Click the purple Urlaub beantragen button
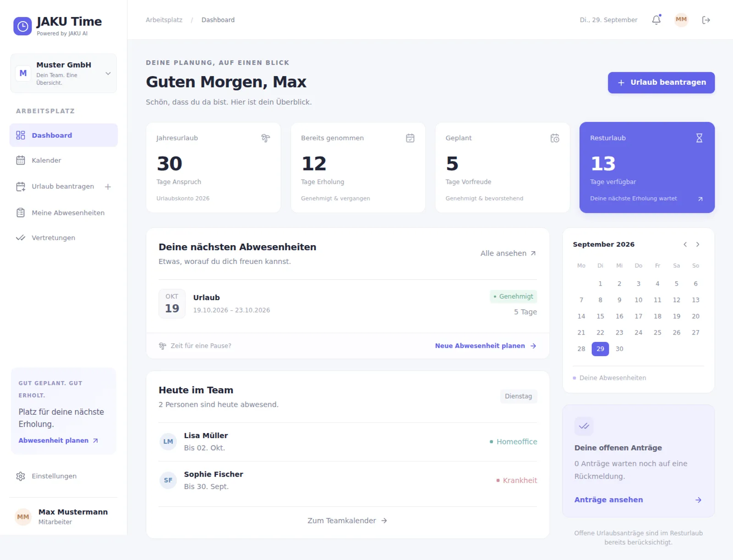The image size is (733, 560). 661,82
